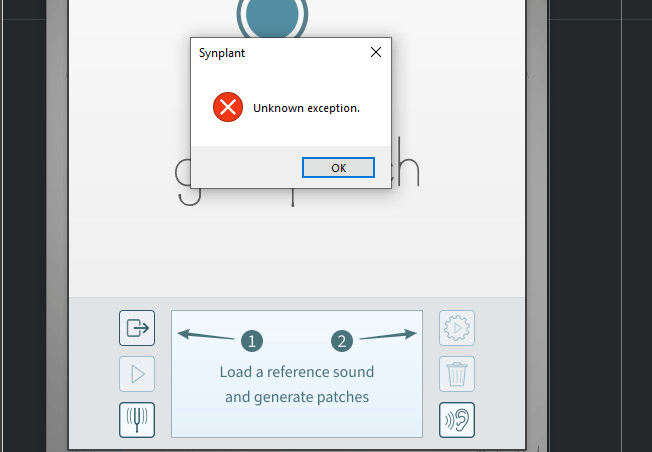Click OK in the Synplant error dialog
Viewport: 652px width, 452px height.
click(338, 168)
